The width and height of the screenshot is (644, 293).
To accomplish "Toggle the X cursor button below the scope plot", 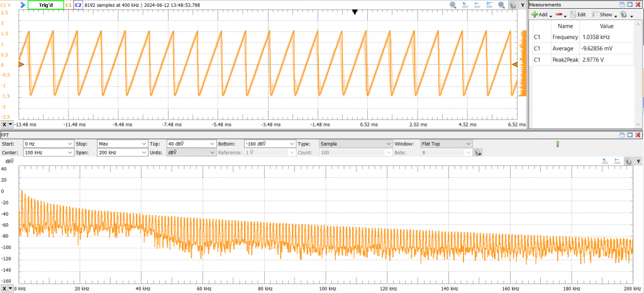I will pos(6,124).
